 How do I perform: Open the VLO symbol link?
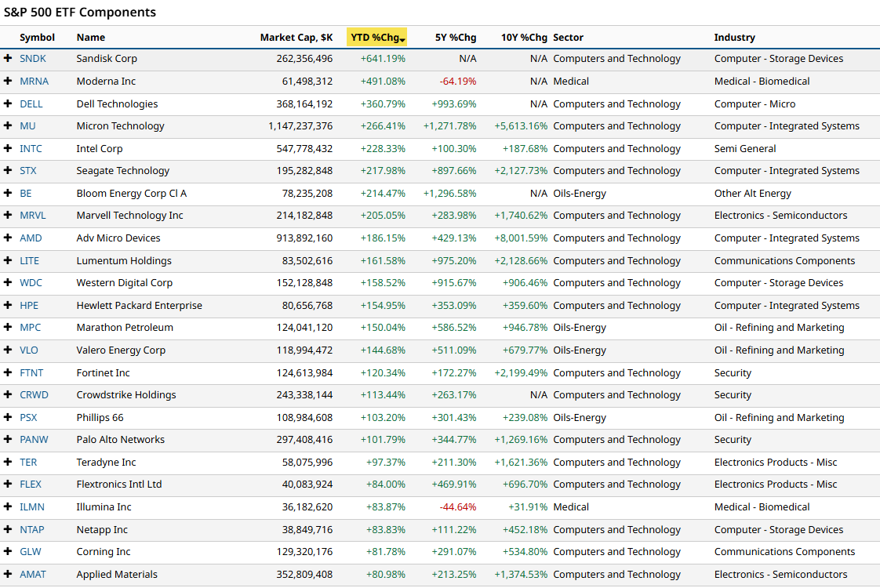pyautogui.click(x=29, y=350)
